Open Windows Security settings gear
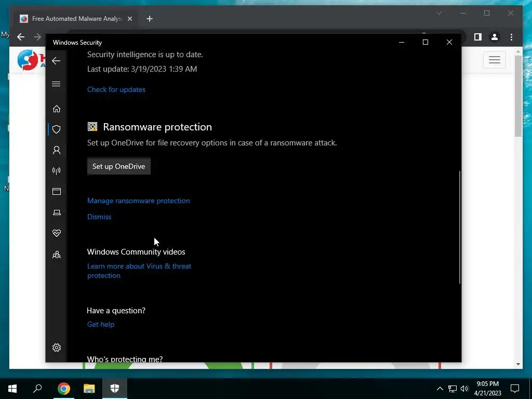Image resolution: width=532 pixels, height=399 pixels. [56, 348]
